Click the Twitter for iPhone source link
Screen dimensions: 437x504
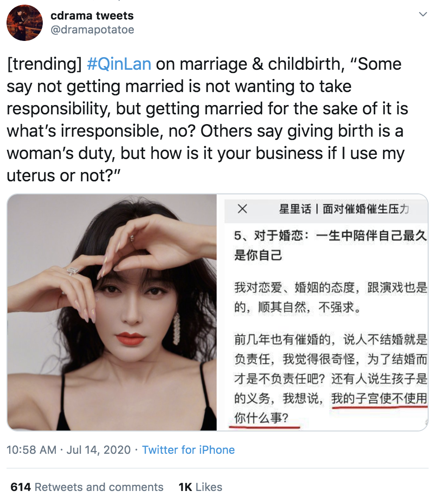[x=188, y=450]
